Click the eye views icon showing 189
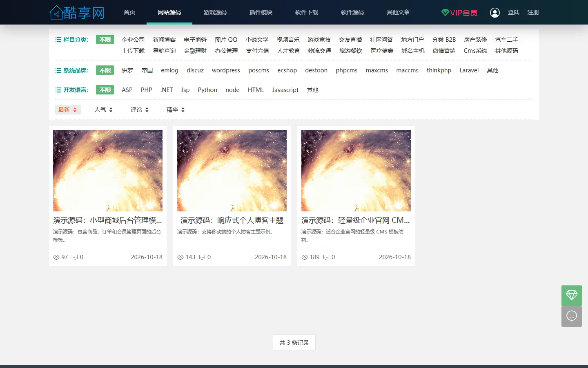 pos(305,257)
